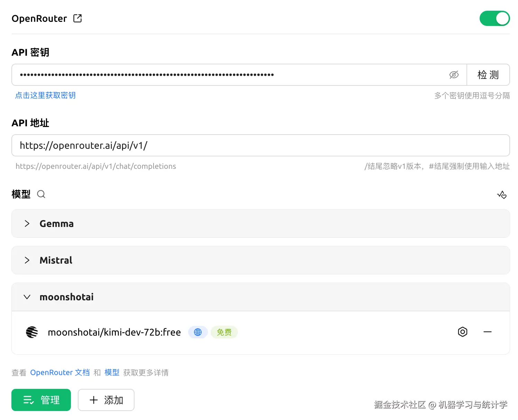Expand the Mistral model group
518x420 pixels.
click(x=27, y=260)
